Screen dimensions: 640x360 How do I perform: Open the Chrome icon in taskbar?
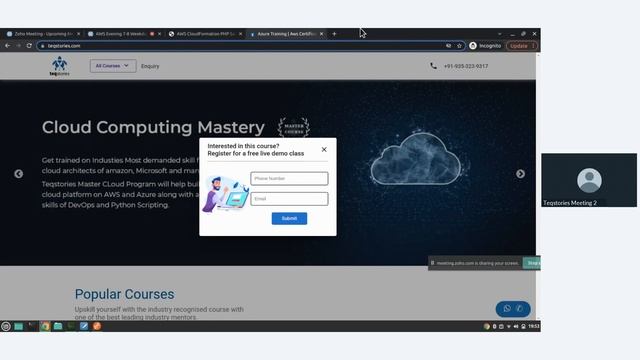[x=45, y=326]
